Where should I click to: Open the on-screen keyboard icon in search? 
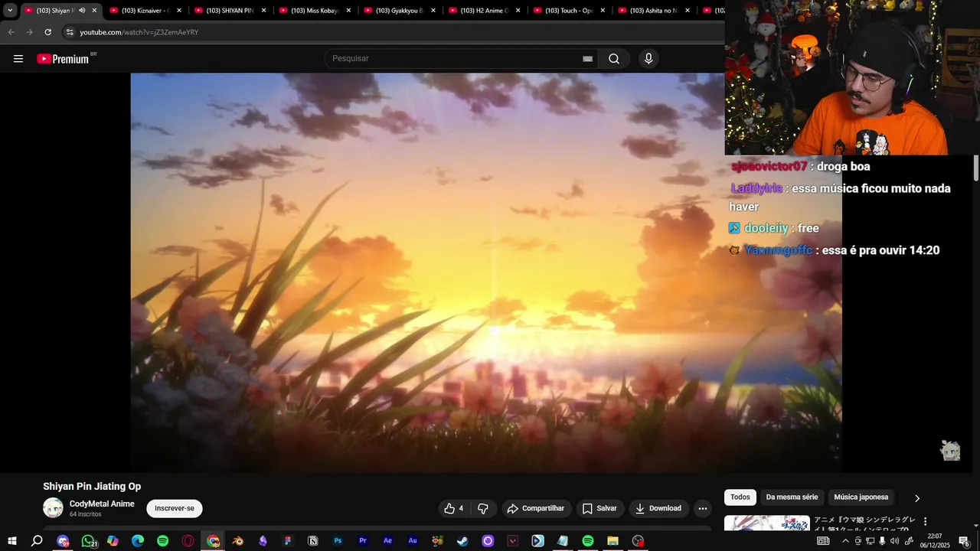point(587,59)
